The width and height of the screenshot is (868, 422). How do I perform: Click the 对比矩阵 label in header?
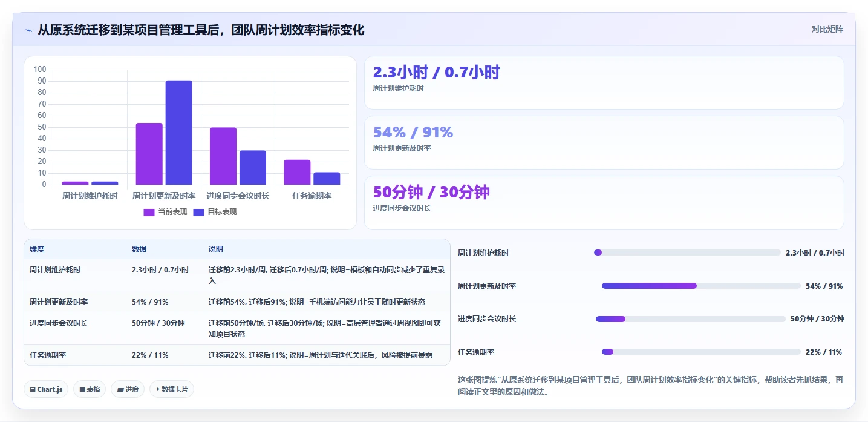point(827,29)
